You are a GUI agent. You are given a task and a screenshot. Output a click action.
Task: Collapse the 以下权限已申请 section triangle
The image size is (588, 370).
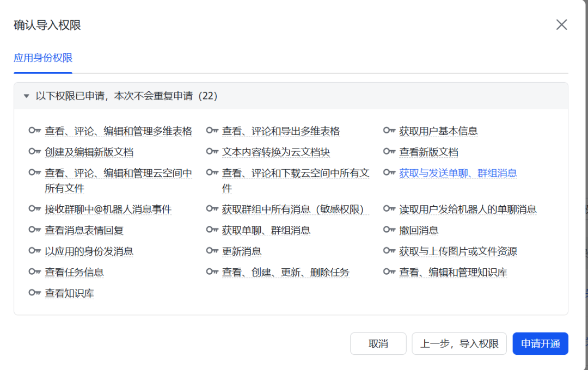click(26, 96)
